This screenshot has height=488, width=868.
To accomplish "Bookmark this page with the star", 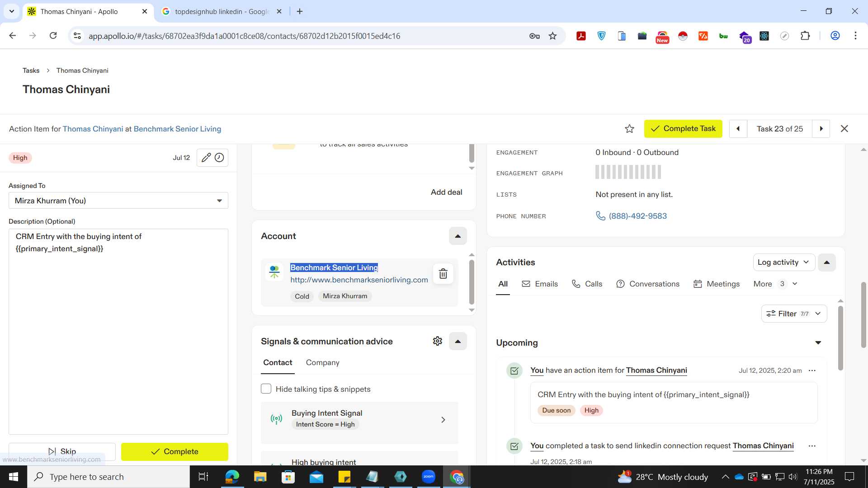I will pyautogui.click(x=552, y=36).
